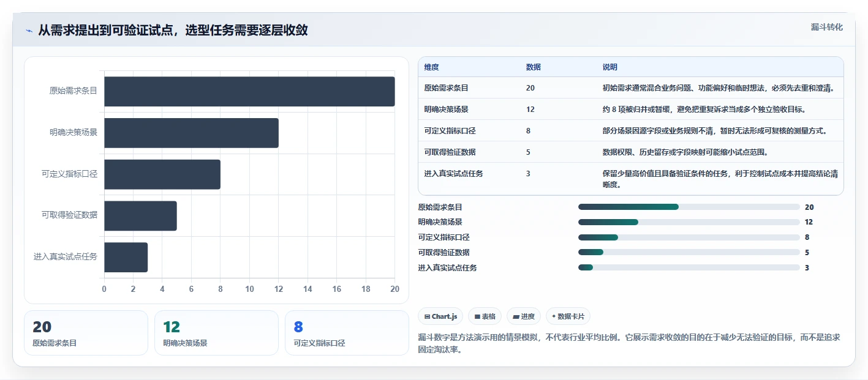Open the data card showing 20 原始需求条目
This screenshot has width=868, height=380.
pyautogui.click(x=86, y=333)
